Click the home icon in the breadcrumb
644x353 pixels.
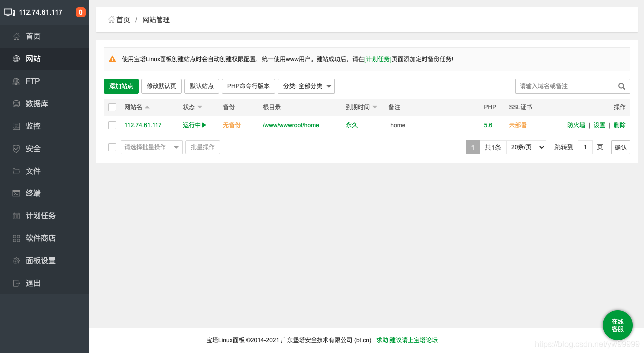(x=111, y=20)
